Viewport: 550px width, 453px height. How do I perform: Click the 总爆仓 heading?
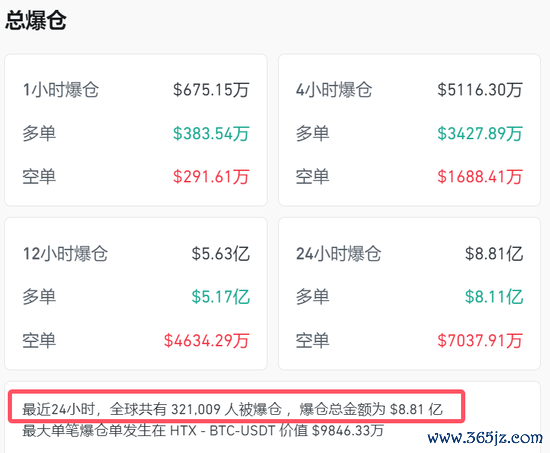coord(35,20)
